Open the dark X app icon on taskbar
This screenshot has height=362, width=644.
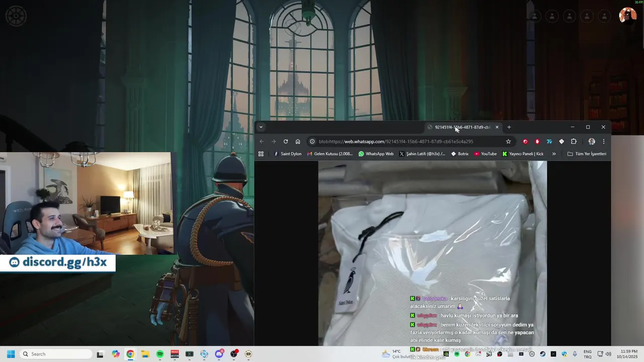coord(189,354)
